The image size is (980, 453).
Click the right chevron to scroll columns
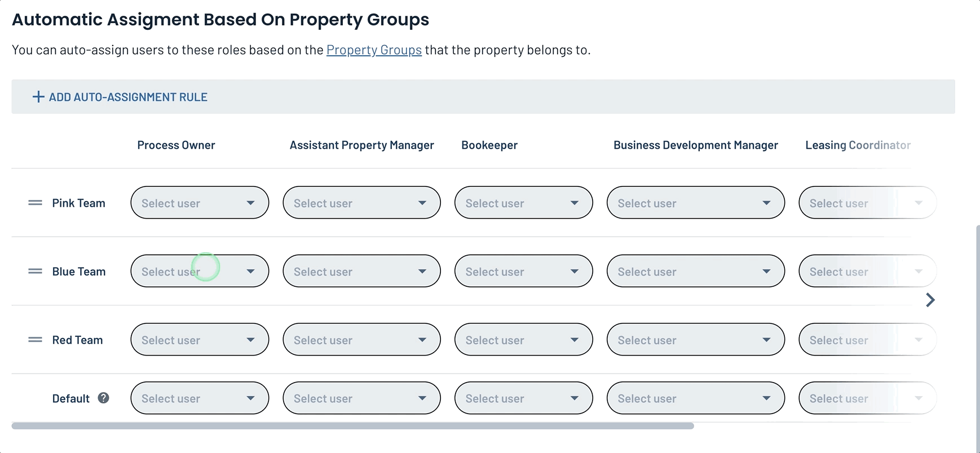930,300
